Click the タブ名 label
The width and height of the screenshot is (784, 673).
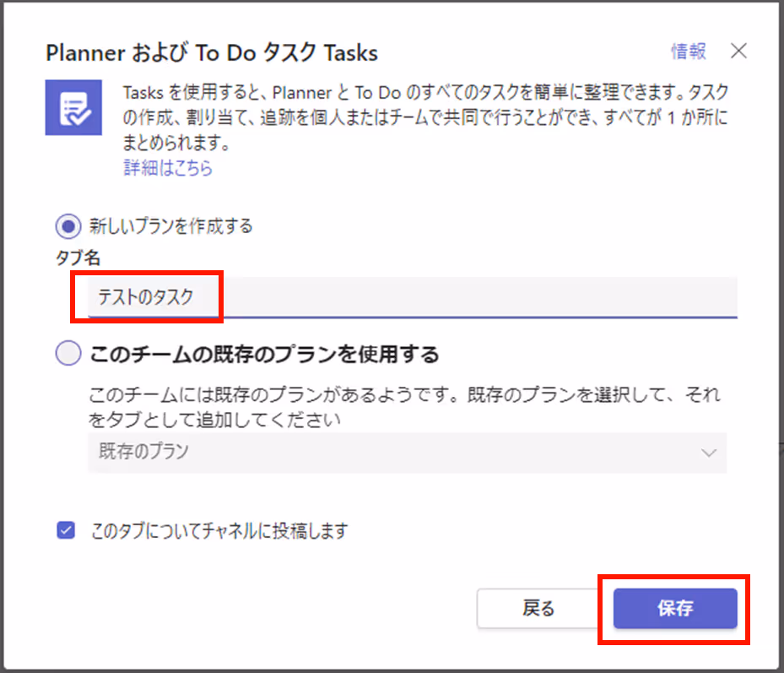(78, 258)
